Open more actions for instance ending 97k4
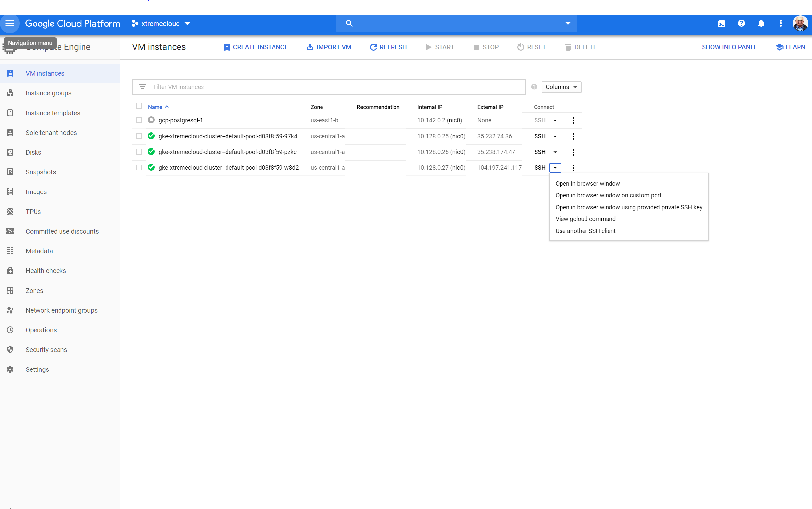Image resolution: width=812 pixels, height=509 pixels. [x=574, y=136]
